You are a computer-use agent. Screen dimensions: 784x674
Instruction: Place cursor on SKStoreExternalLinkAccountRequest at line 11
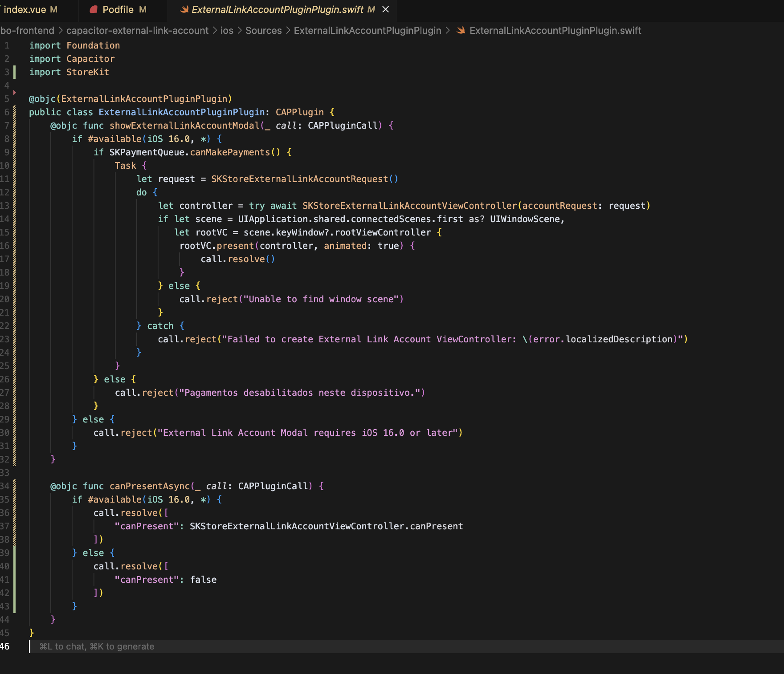[299, 179]
